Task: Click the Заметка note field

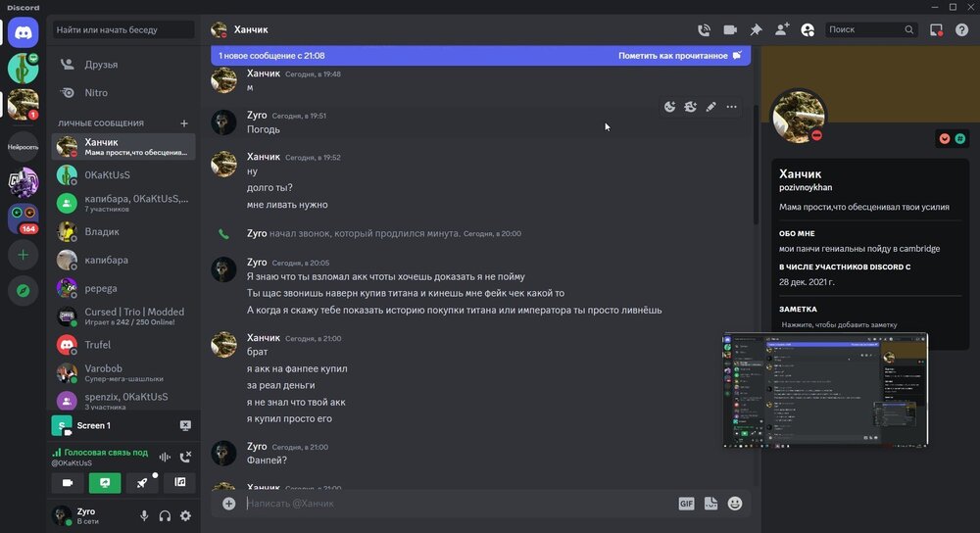Action: point(870,324)
